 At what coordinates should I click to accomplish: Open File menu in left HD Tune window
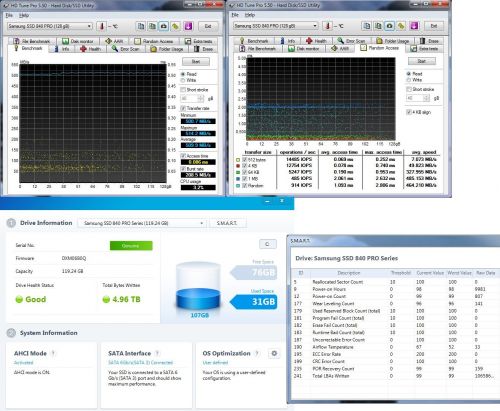tap(9, 15)
